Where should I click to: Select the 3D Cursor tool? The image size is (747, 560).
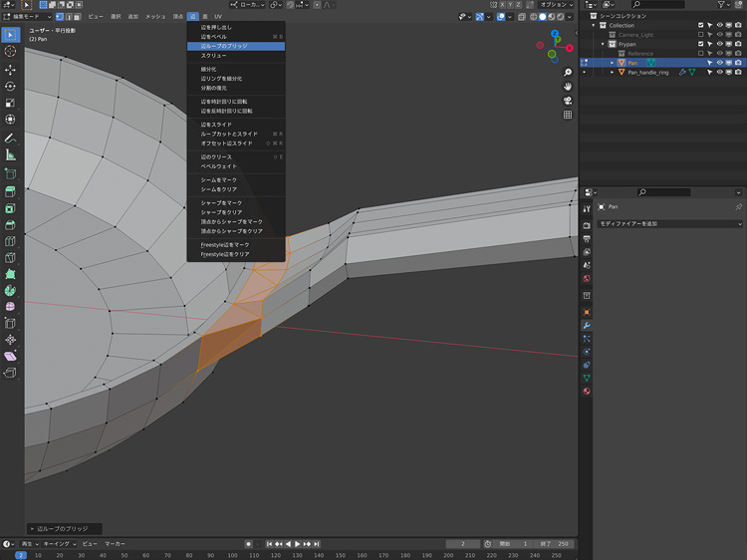coord(10,51)
